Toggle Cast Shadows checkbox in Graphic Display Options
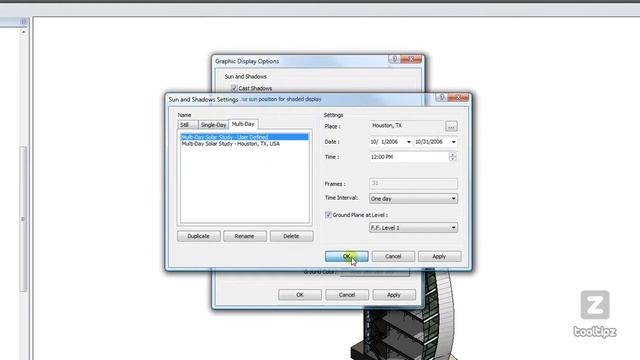The height and width of the screenshot is (360, 640). pyautogui.click(x=234, y=88)
